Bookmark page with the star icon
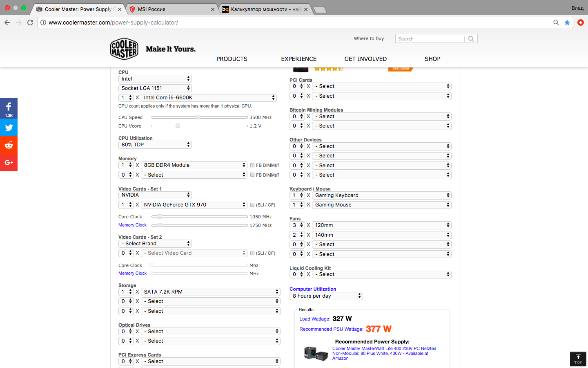Image resolution: width=588 pixels, height=368 pixels. point(567,22)
